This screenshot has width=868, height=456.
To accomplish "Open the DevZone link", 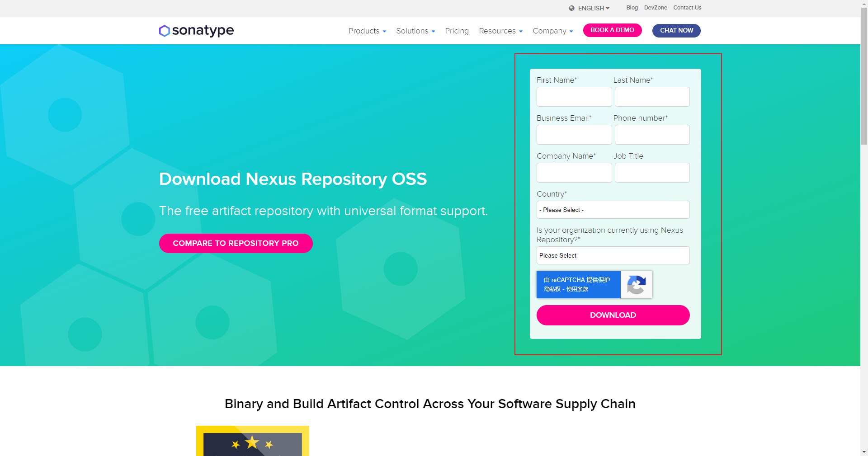I will click(655, 8).
